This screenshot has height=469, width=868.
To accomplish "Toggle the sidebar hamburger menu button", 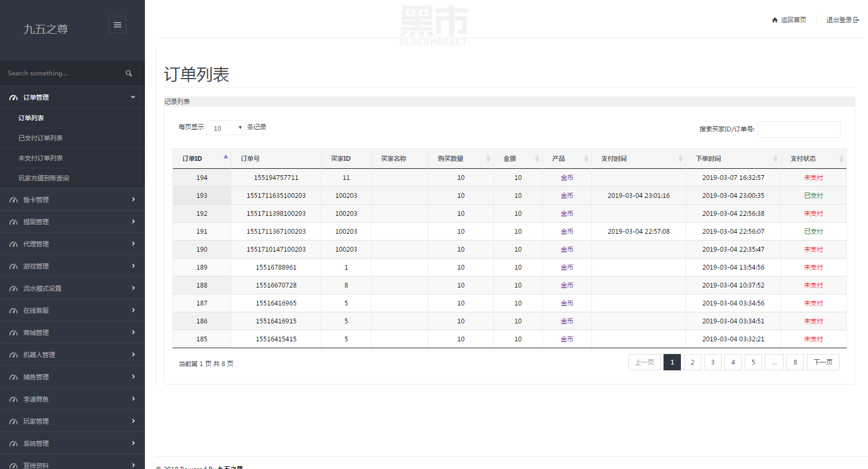I will click(118, 25).
